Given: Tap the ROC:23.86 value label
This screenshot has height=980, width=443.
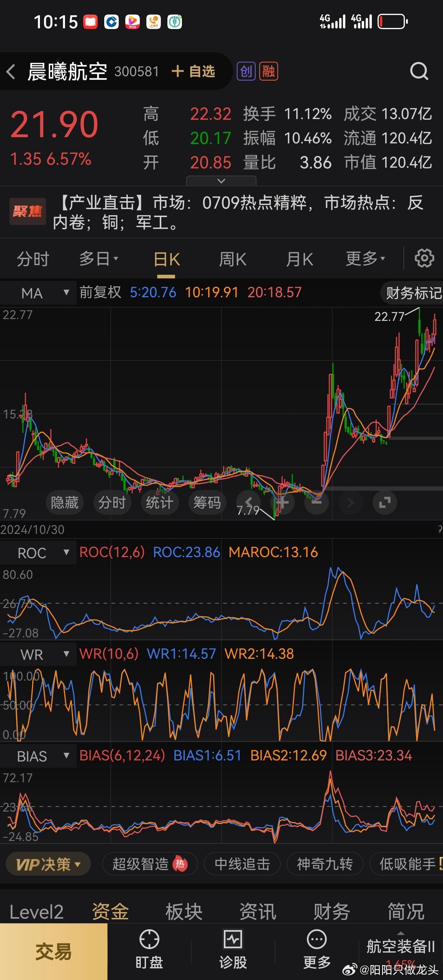Looking at the screenshot, I should point(187,552).
